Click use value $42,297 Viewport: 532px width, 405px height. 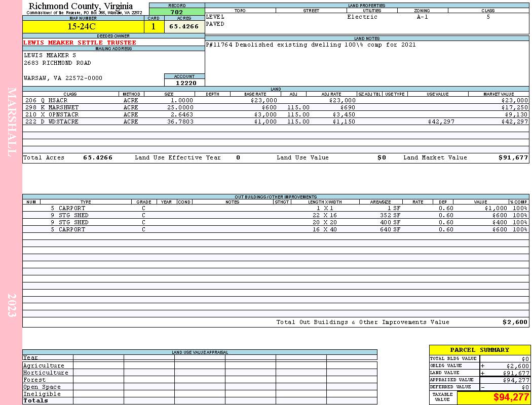441,121
